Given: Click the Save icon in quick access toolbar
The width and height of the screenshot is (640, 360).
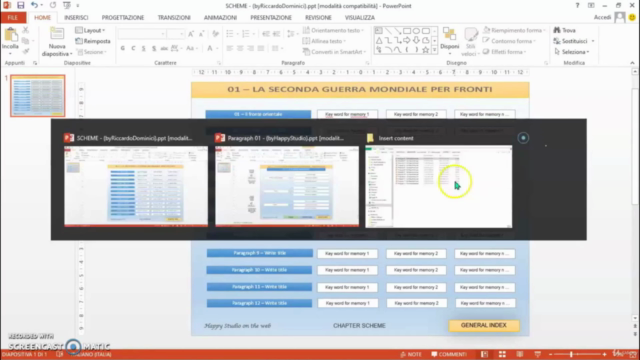Looking at the screenshot, I should coord(20,5).
